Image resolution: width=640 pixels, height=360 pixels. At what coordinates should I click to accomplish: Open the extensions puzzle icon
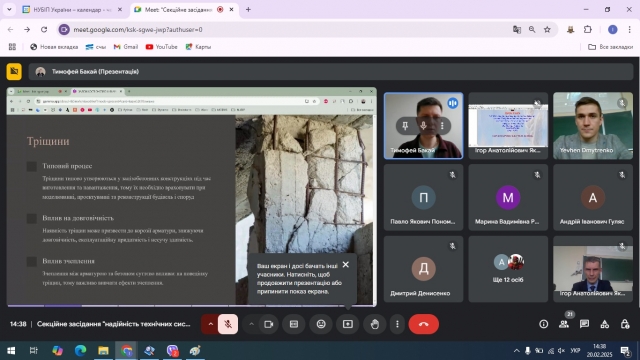tap(588, 29)
